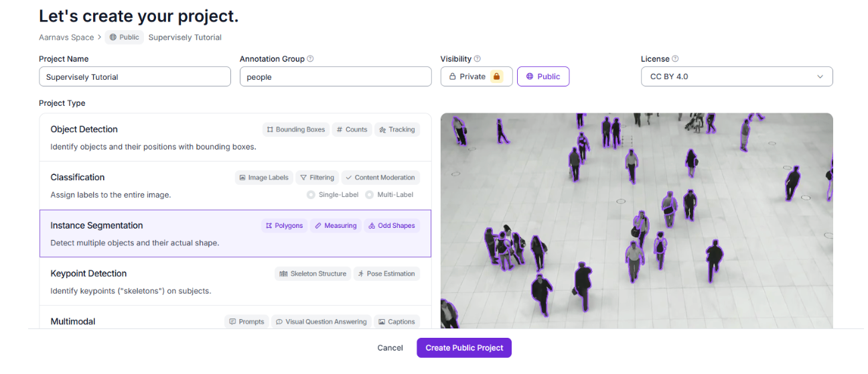The width and height of the screenshot is (868, 374).
Task: Click the Polygons tag icon
Action: click(x=269, y=226)
